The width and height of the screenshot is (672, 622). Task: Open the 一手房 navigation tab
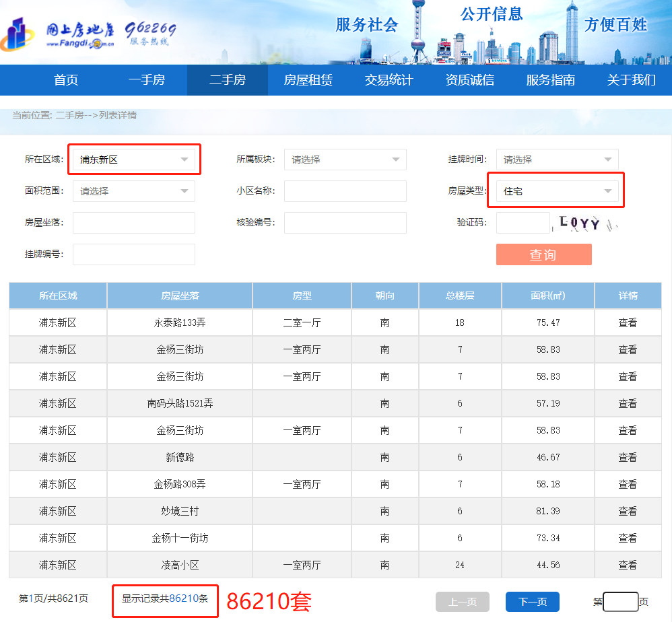click(x=147, y=80)
